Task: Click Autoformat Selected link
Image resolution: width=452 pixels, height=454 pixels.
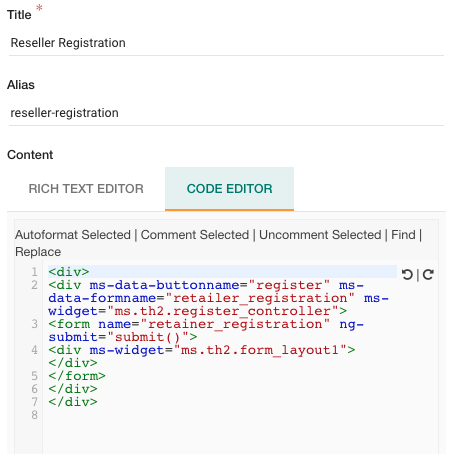Action: pos(73,235)
